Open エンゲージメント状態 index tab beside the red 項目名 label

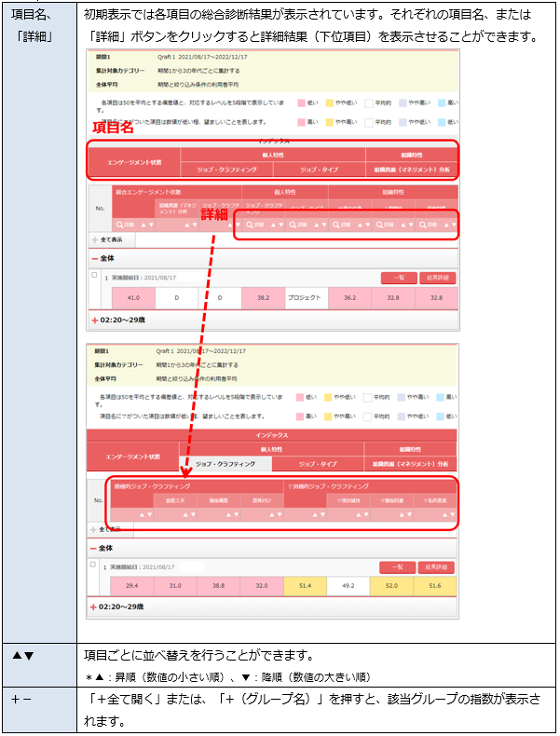134,162
